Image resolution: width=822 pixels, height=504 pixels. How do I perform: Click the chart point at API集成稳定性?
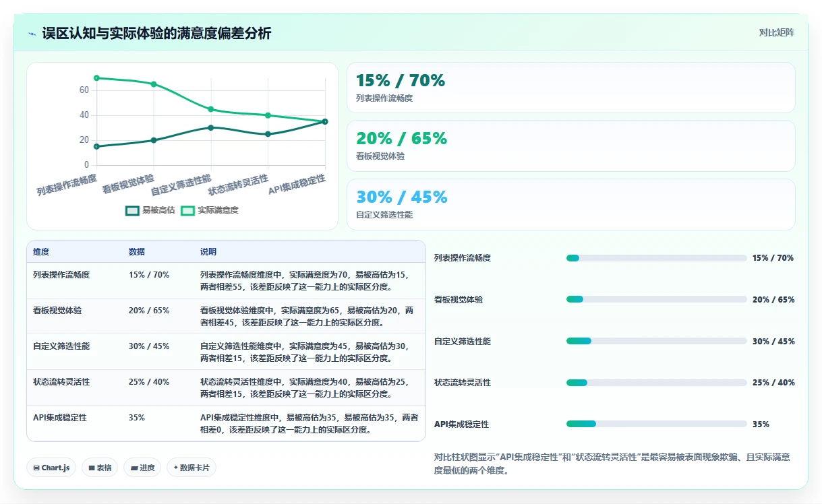click(325, 121)
